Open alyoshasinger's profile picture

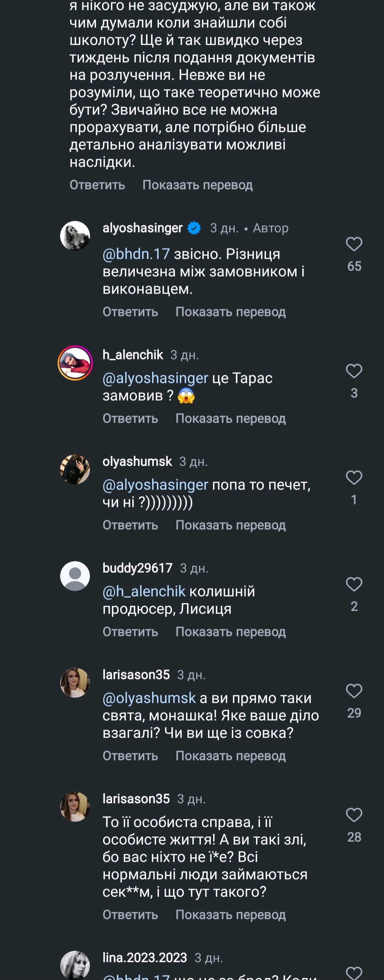[75, 236]
